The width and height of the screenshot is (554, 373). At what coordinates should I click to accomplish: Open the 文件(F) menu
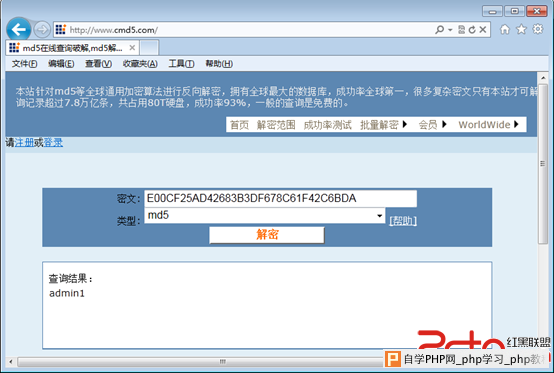24,64
